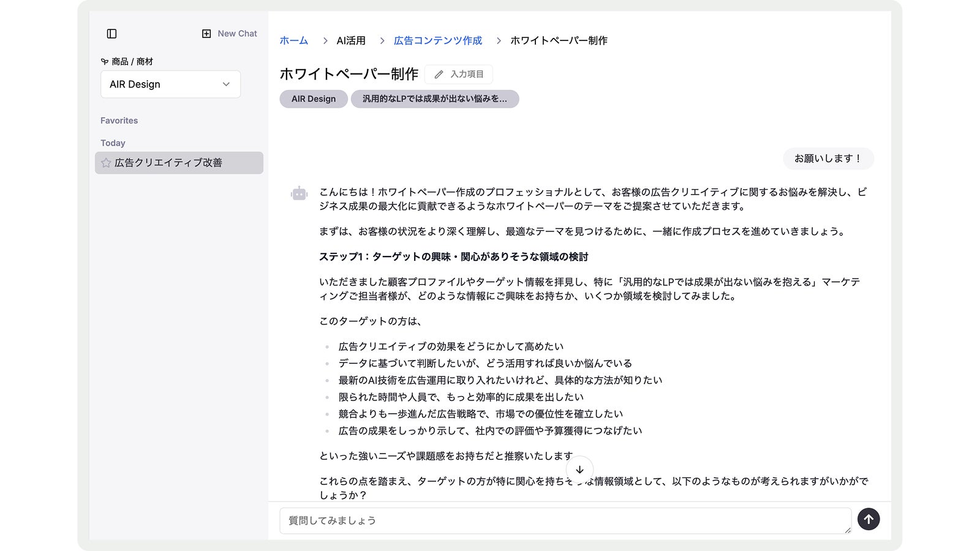The width and height of the screenshot is (980, 551).
Task: Open the 広告クリエイティブ改善 chat entry
Action: pos(168,163)
